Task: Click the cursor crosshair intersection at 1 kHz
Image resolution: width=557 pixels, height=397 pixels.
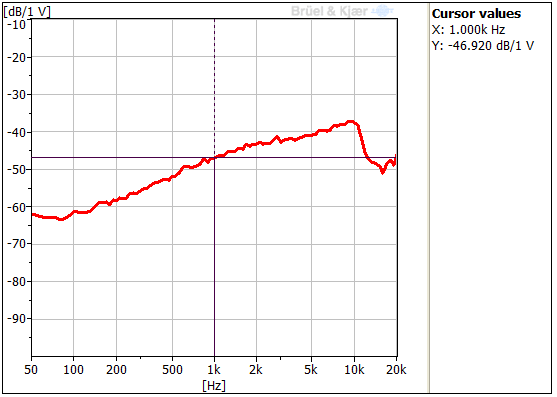Action: [214, 157]
